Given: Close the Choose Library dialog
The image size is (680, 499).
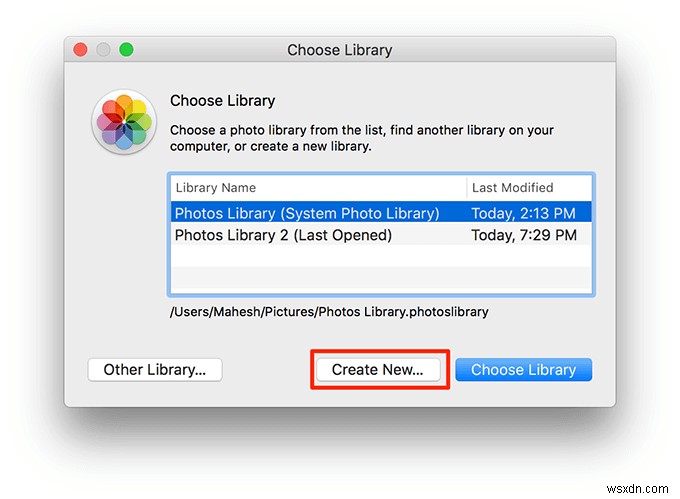Looking at the screenshot, I should coord(82,49).
